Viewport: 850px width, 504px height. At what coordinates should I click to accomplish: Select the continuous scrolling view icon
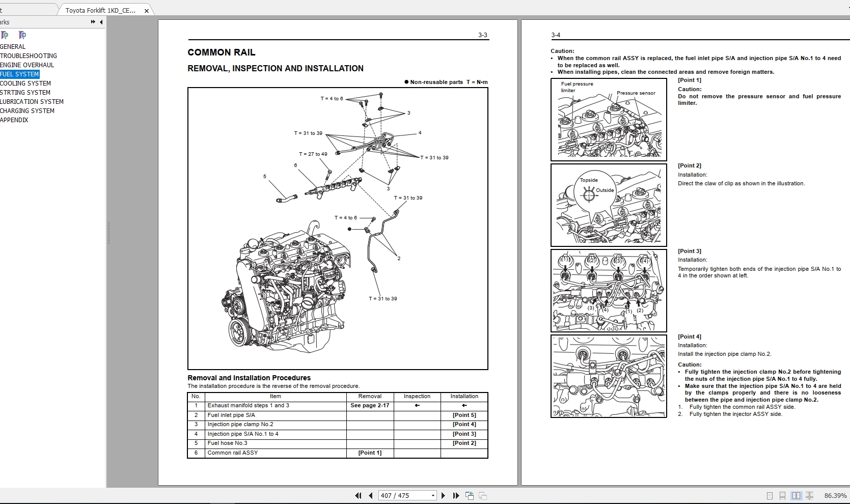tap(783, 495)
